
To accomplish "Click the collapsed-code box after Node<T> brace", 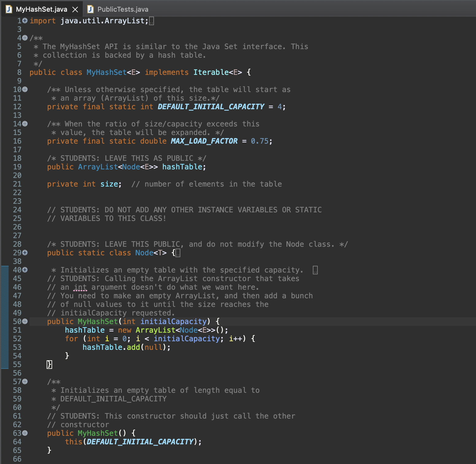I will 178,253.
